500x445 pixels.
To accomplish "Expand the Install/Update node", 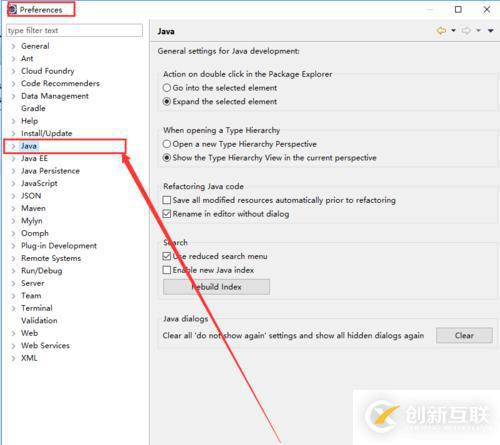I will (13, 133).
